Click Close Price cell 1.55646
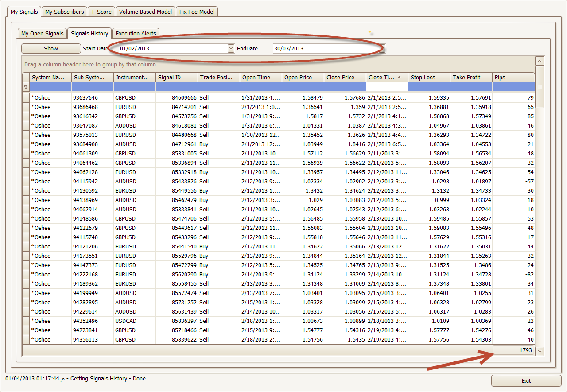 (x=345, y=237)
